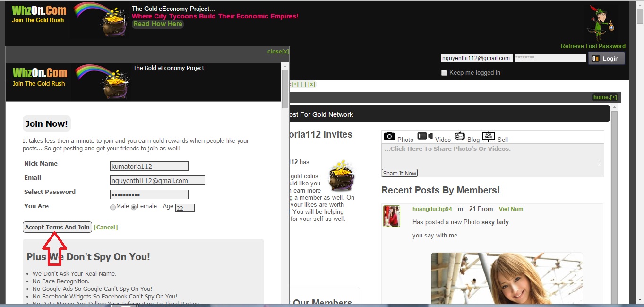Click the login email field in header

pyautogui.click(x=477, y=58)
